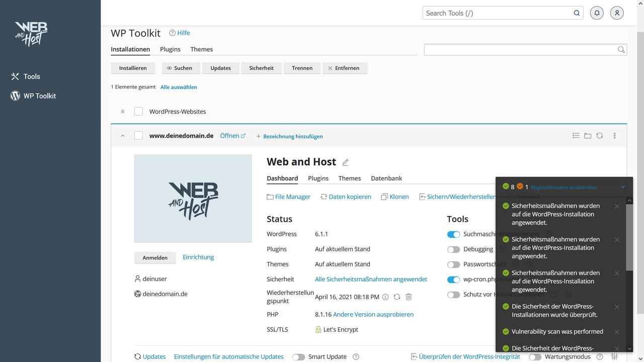Screen dimensions: 644x362
Task: Open the three-dot menu for www.deinedomain.de
Action: 614,136
